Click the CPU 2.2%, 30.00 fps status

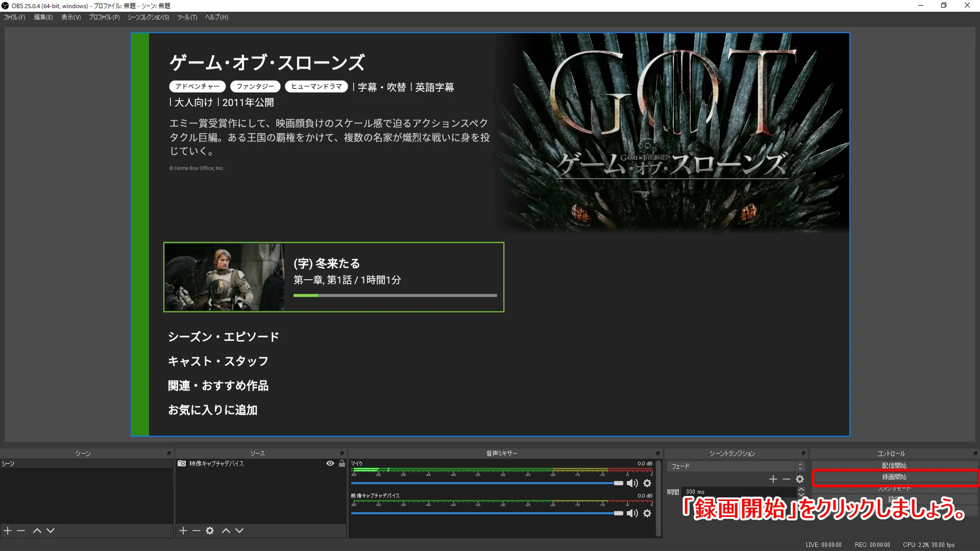[928, 545]
